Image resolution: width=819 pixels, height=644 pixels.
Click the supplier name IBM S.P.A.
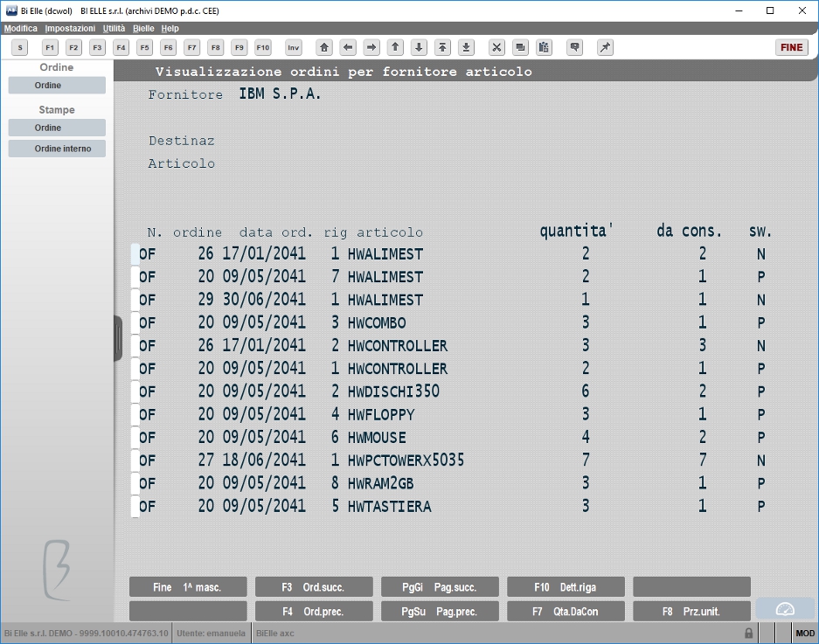pos(280,94)
